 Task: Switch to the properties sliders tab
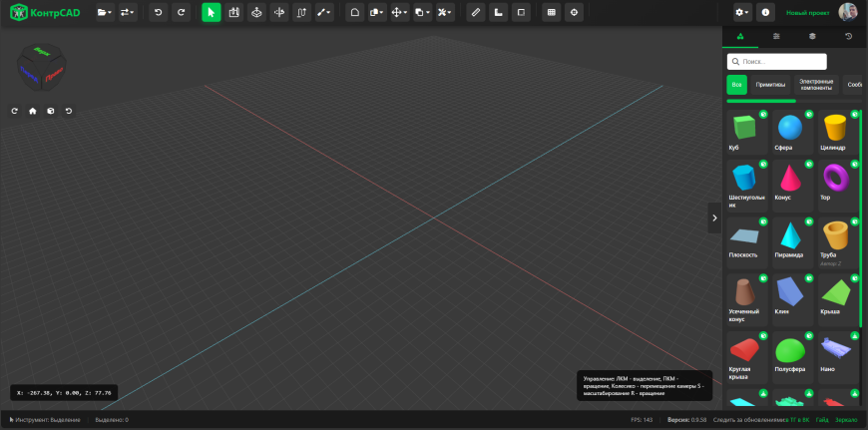point(776,37)
